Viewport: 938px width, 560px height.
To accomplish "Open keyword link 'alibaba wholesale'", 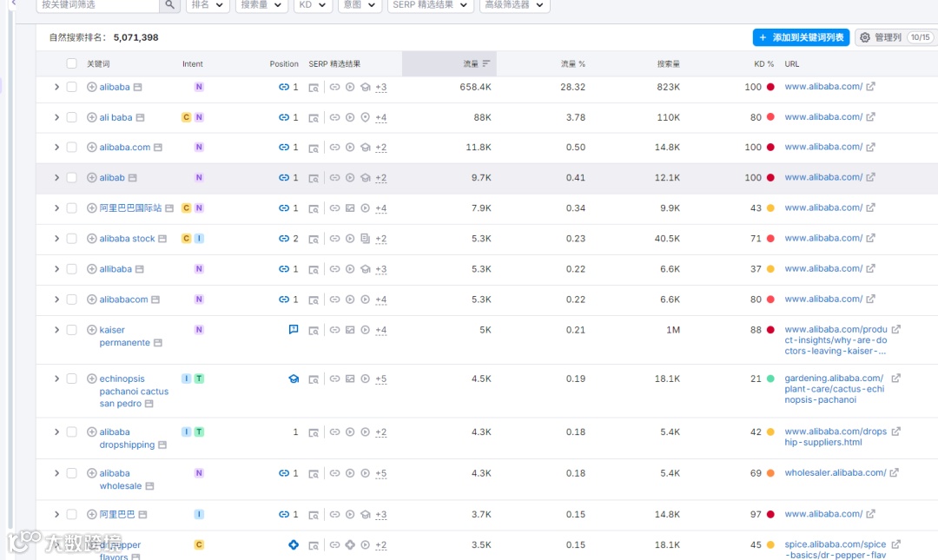I will point(120,479).
